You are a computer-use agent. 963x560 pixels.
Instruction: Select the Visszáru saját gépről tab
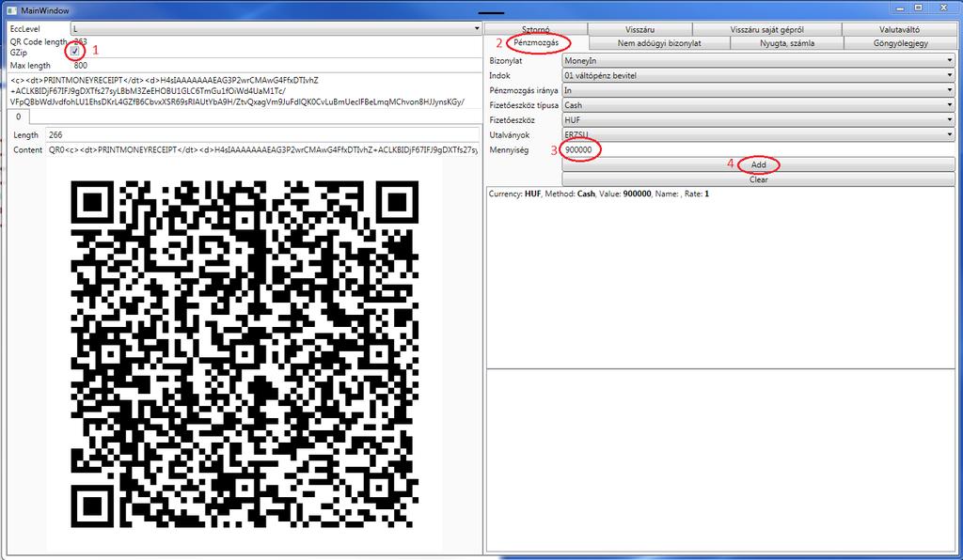767,29
